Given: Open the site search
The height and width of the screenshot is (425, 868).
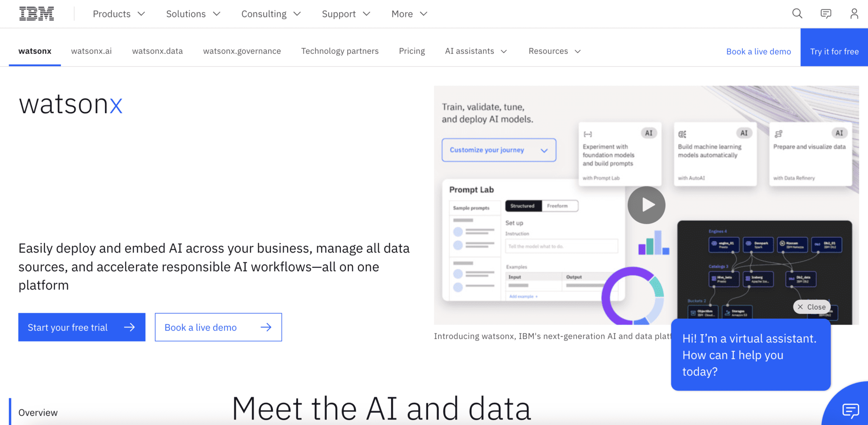Looking at the screenshot, I should 797,14.
